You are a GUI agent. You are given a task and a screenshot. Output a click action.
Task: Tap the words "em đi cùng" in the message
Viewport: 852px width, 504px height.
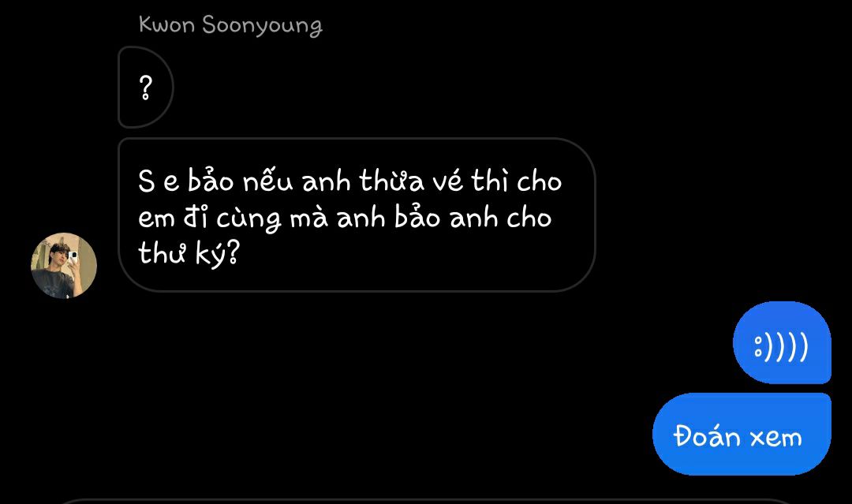[210, 218]
